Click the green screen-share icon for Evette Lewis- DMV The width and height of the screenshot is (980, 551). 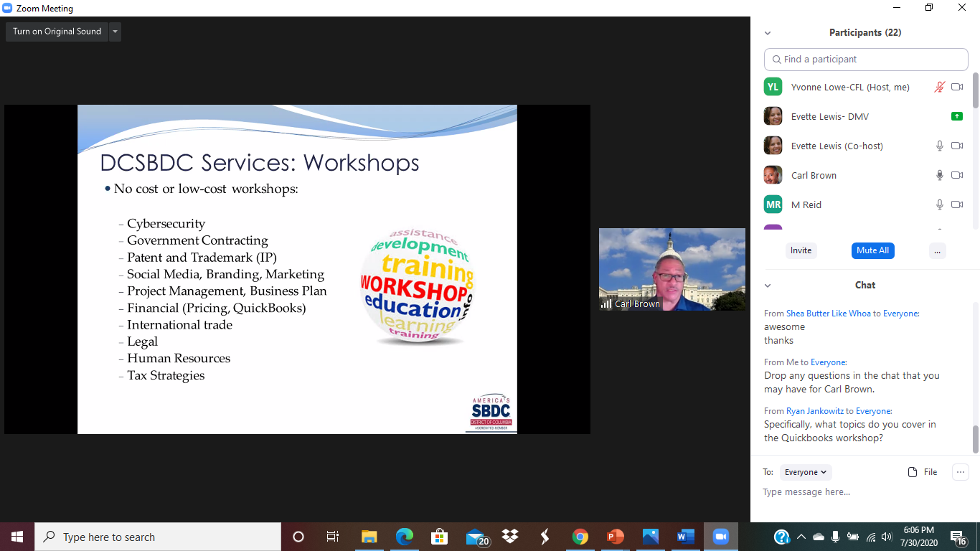pyautogui.click(x=956, y=116)
